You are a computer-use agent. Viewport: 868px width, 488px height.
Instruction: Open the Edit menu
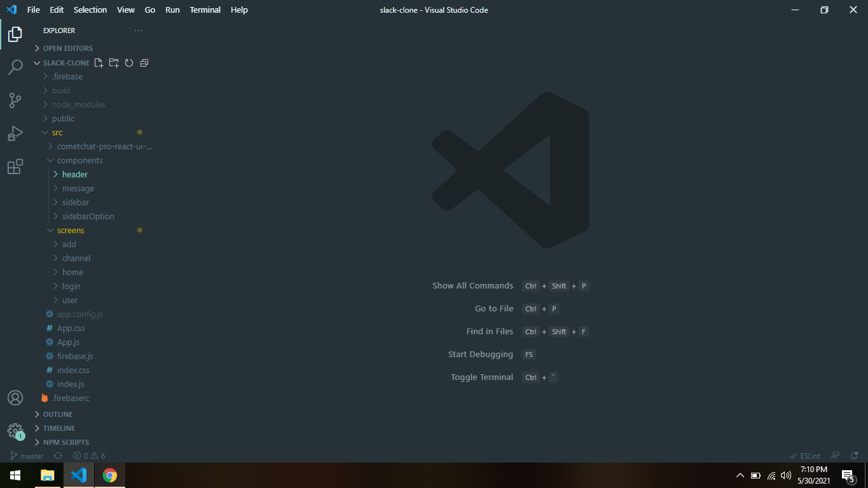pyautogui.click(x=57, y=10)
